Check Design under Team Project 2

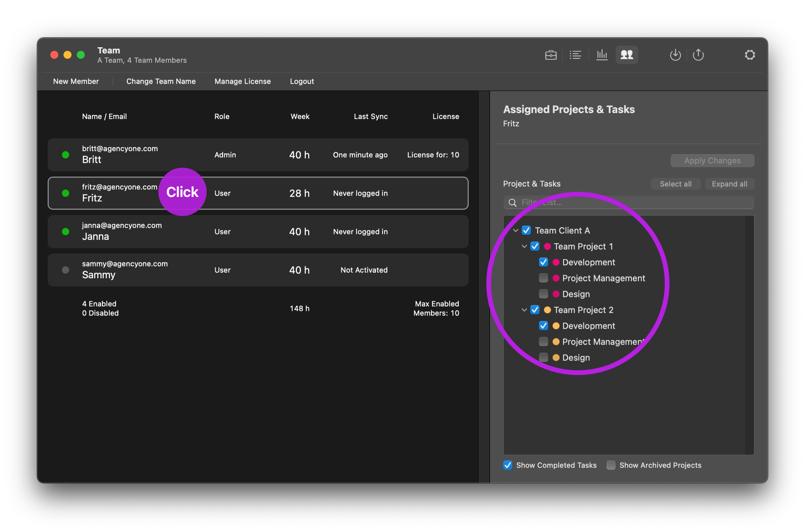[543, 358]
